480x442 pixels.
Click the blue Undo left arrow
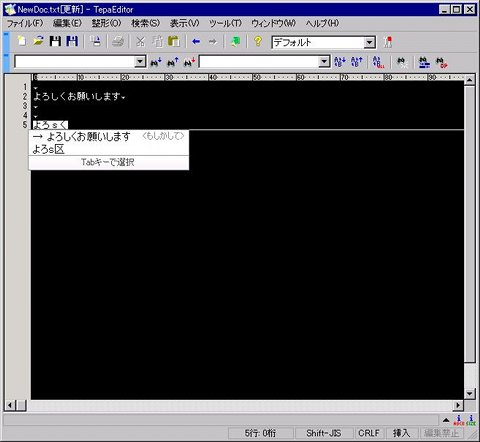point(196,42)
